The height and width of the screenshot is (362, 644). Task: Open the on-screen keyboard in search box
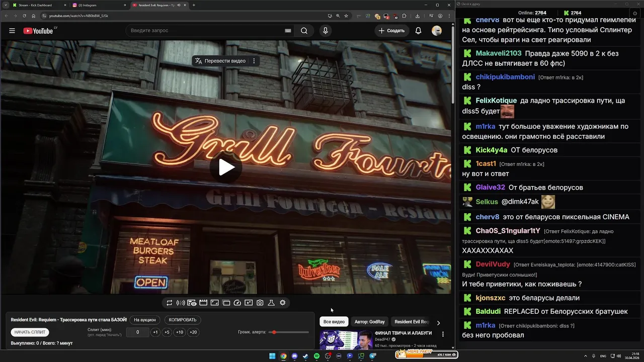[x=288, y=31]
